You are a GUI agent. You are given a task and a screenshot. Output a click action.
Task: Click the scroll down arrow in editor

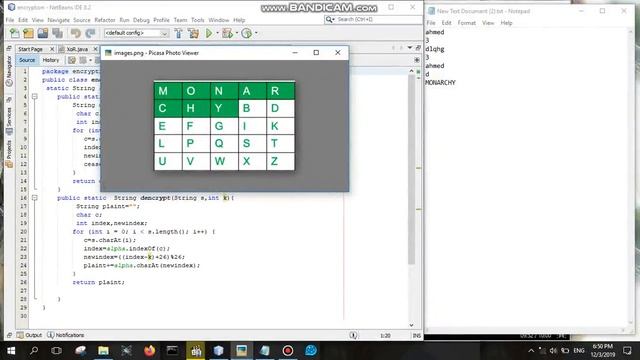[411, 325]
